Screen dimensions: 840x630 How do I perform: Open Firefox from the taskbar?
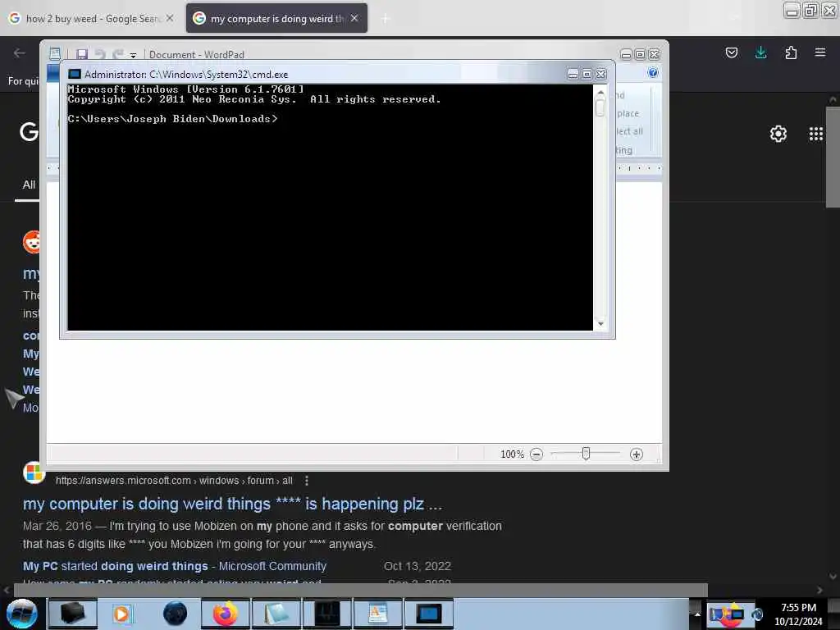[225, 614]
